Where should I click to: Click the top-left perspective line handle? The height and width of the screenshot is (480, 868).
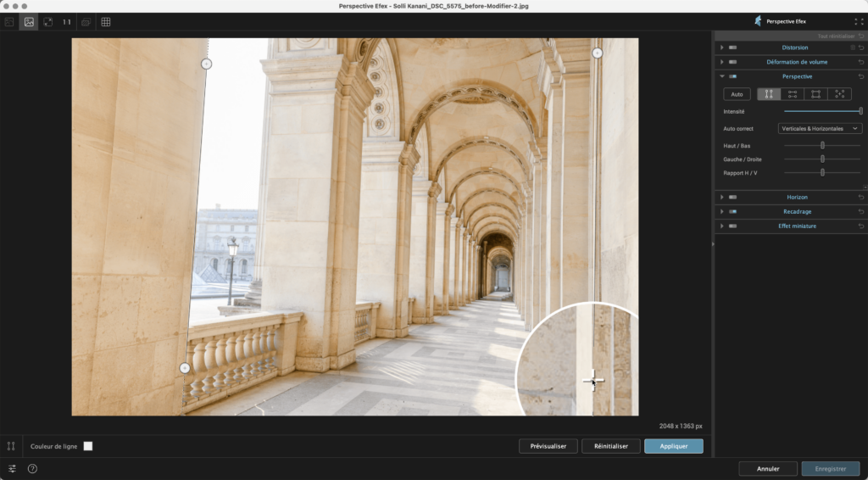tap(206, 64)
